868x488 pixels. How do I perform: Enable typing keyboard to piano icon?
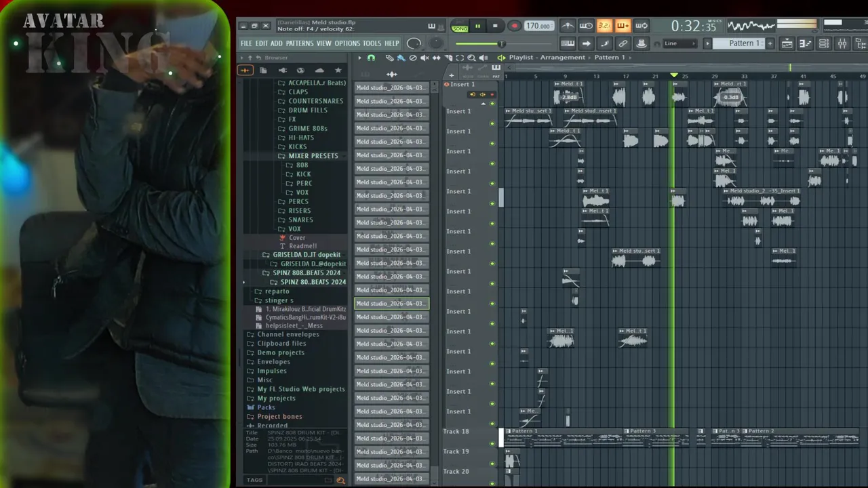[x=568, y=43]
